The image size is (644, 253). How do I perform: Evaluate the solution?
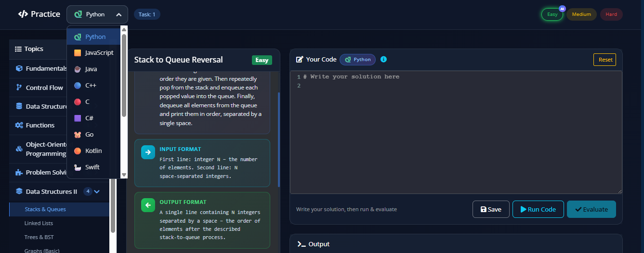pyautogui.click(x=591, y=209)
